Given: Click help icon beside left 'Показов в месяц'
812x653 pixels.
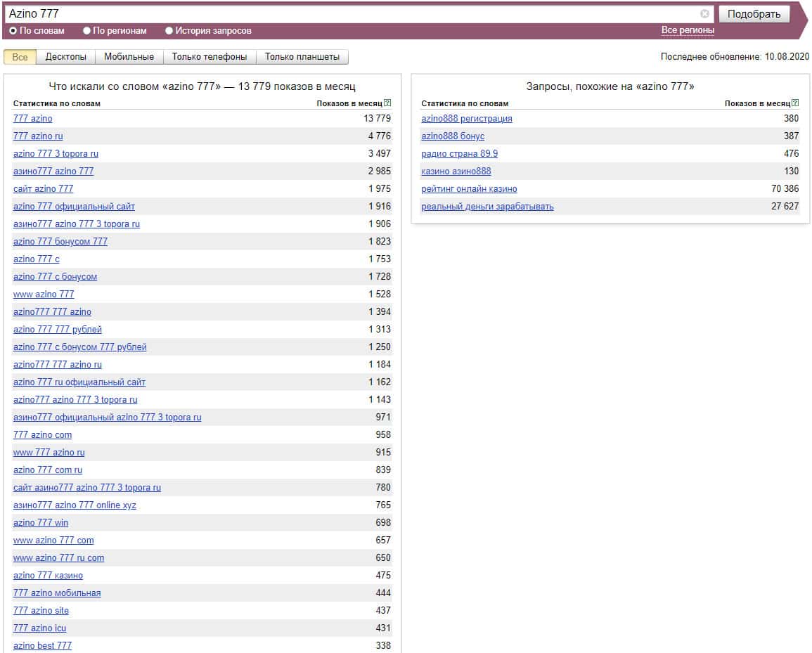Looking at the screenshot, I should click(387, 103).
